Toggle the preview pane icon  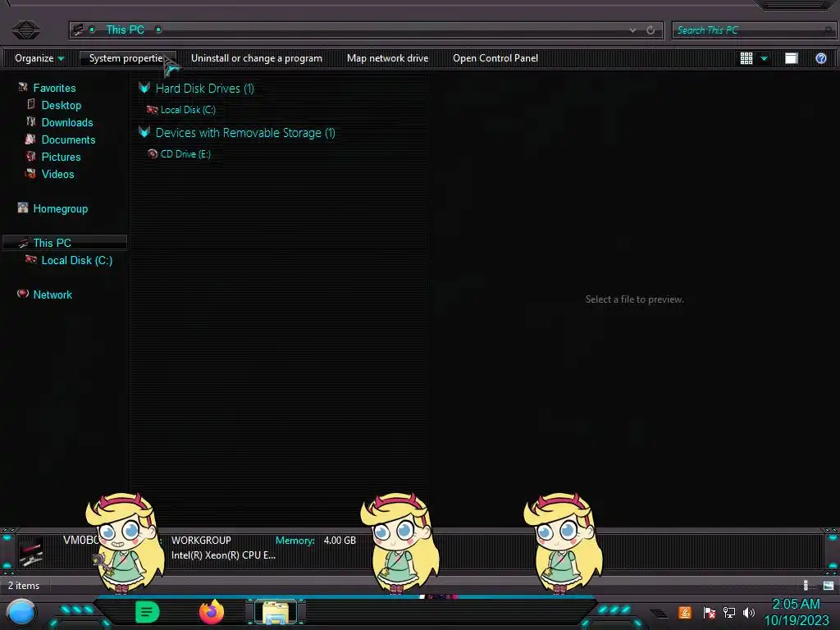point(792,58)
